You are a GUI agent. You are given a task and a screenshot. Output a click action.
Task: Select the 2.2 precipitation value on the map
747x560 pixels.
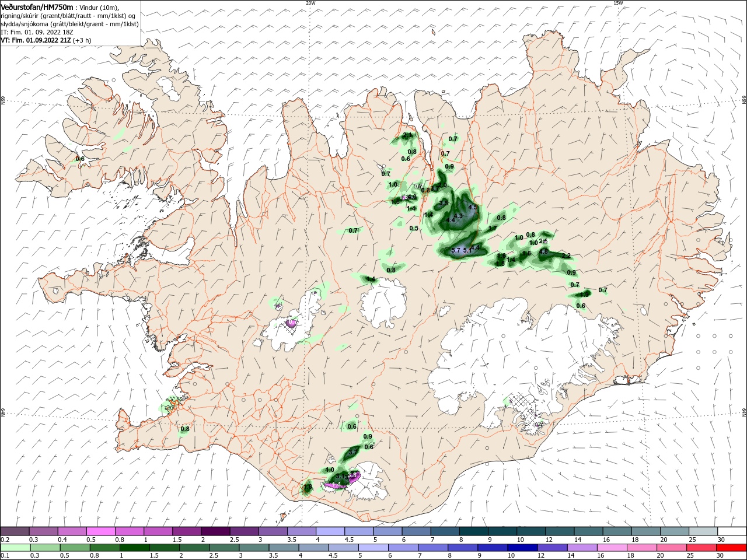coord(566,256)
